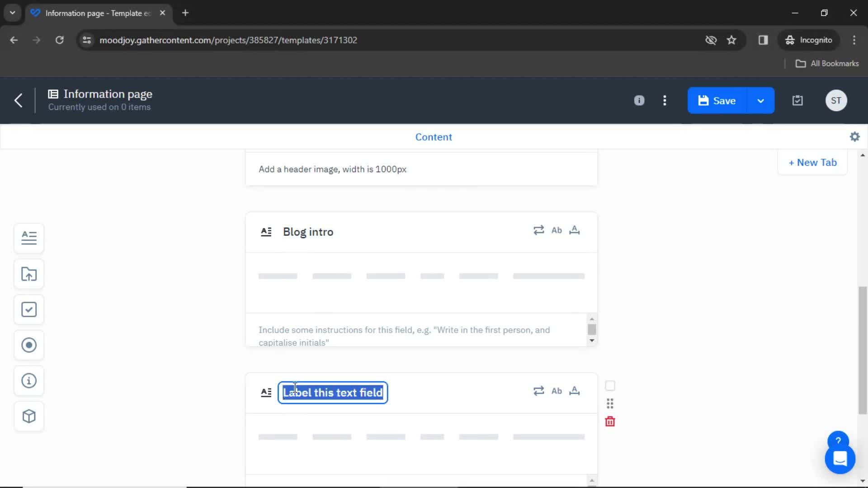Edit Blog intro instructions text area

[x=416, y=330]
